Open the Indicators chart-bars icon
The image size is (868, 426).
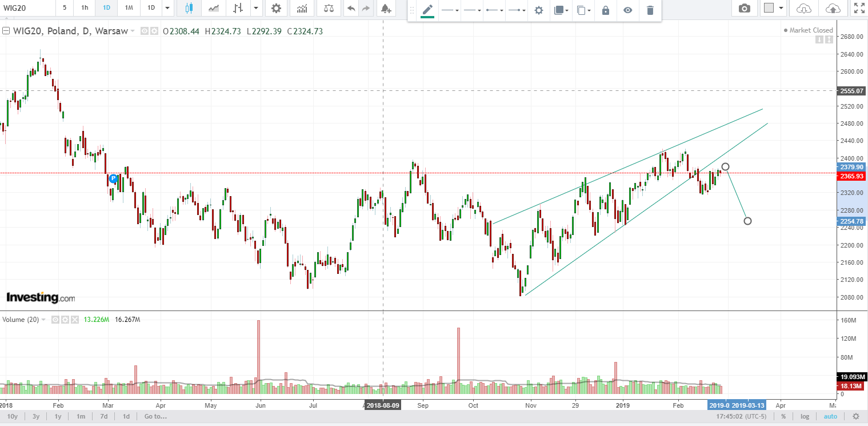click(302, 8)
